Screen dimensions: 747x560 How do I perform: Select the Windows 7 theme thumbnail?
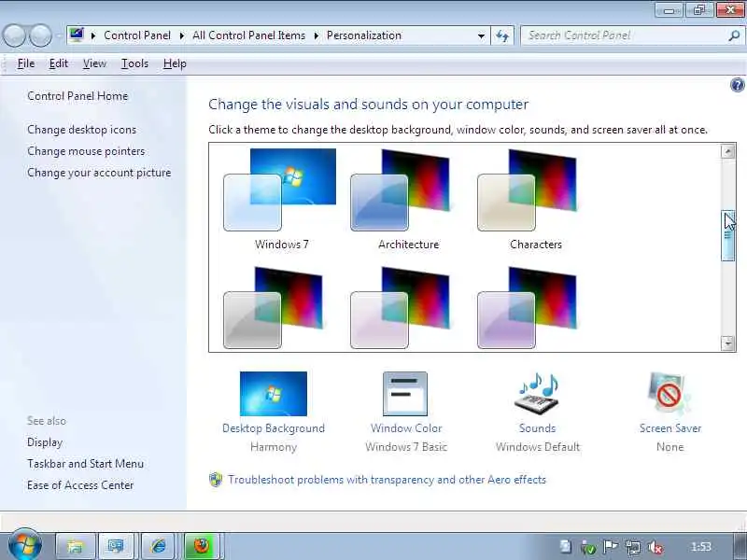click(x=280, y=190)
